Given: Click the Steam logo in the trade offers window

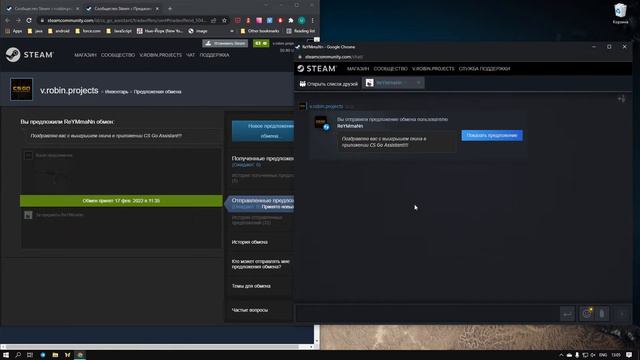Looking at the screenshot, I should pos(29,55).
